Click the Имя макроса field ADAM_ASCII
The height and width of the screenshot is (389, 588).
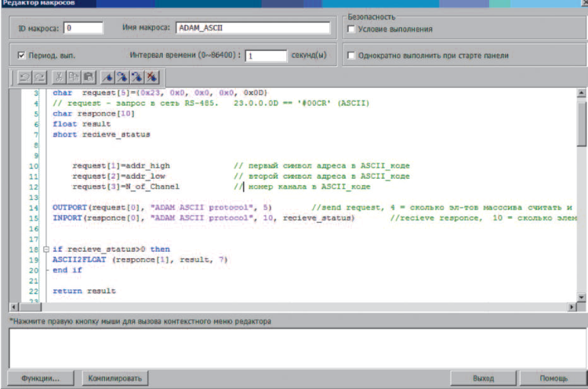click(x=252, y=27)
